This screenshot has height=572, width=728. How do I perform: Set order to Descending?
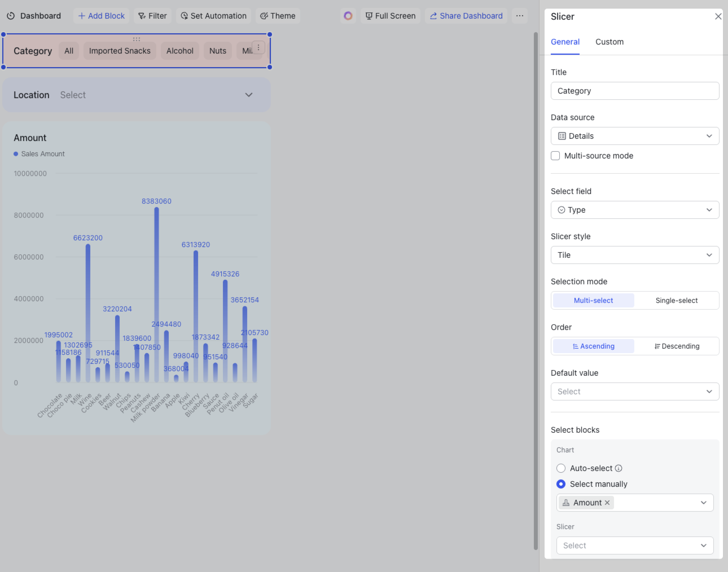tap(676, 346)
